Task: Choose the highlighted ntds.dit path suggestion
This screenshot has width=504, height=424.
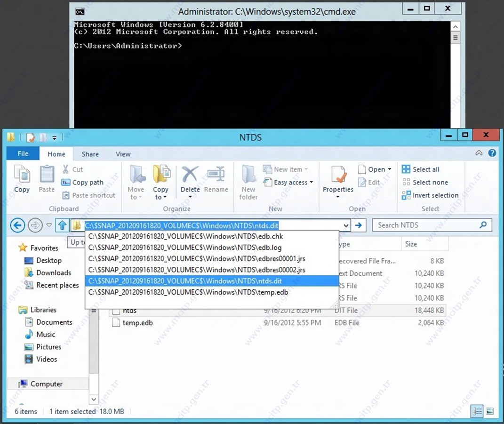Action: (x=212, y=281)
